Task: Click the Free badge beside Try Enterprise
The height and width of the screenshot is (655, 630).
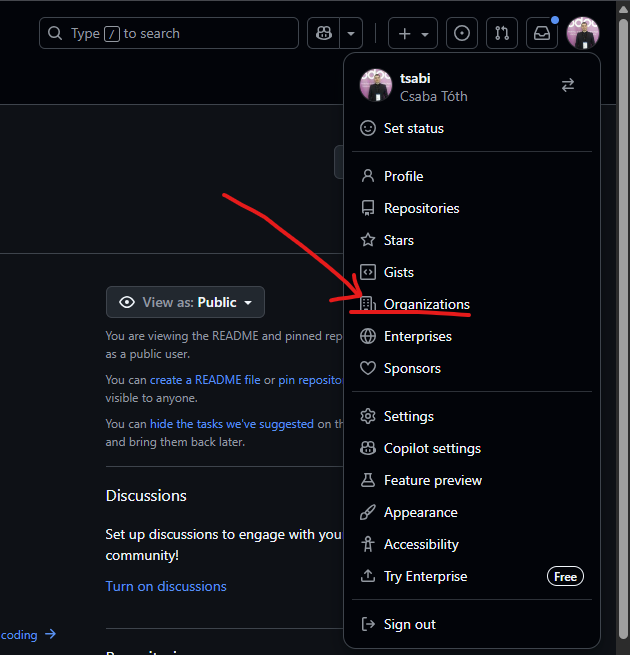Action: (x=565, y=576)
